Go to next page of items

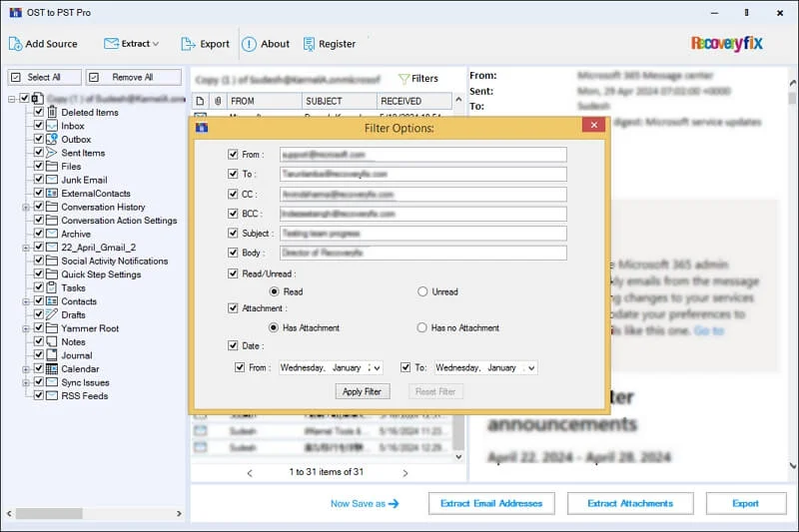405,473
